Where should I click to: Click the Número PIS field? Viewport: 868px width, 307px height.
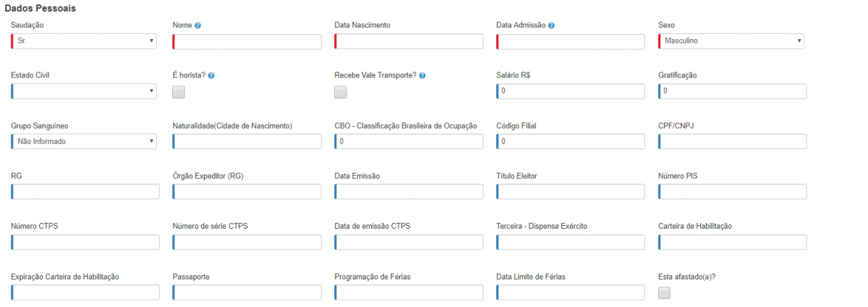[x=732, y=192]
